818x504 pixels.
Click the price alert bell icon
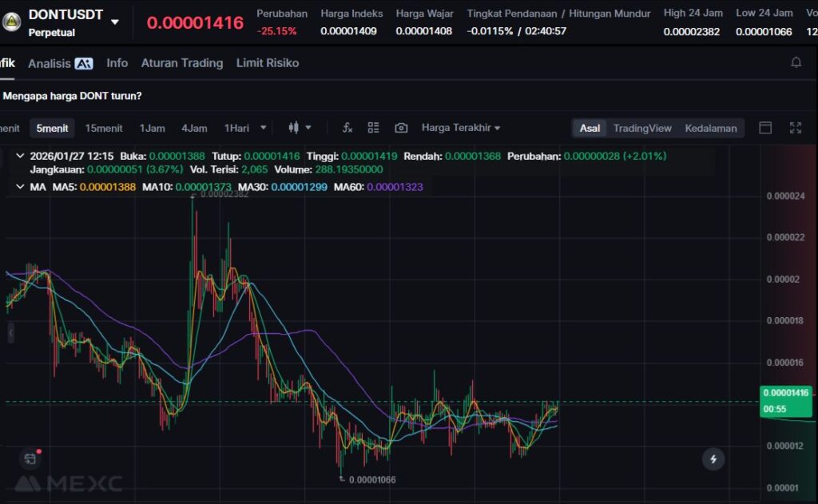(x=796, y=62)
